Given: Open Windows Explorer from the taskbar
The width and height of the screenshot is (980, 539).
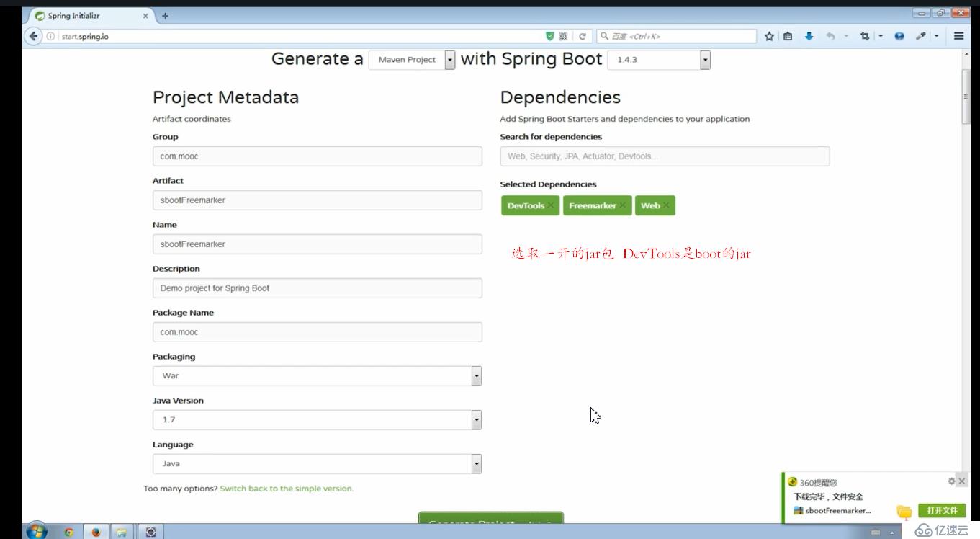Looking at the screenshot, I should coord(122,533).
